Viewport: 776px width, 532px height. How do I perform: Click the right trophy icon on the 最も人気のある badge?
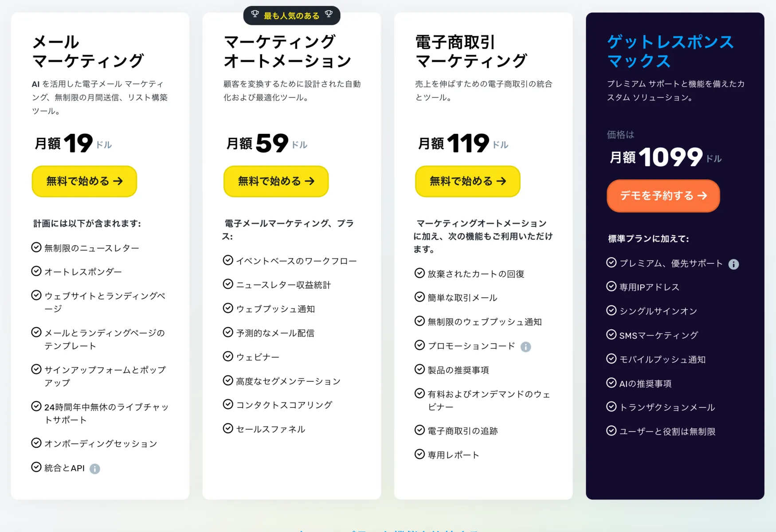328,15
